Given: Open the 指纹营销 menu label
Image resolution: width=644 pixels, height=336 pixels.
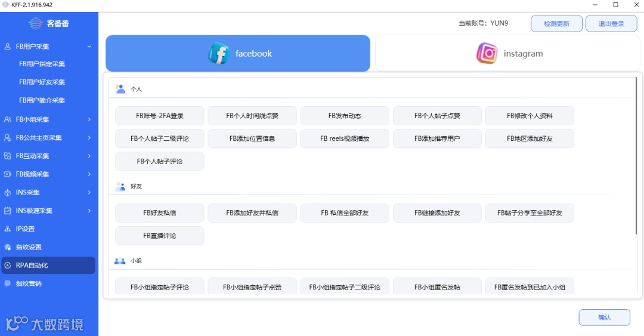Looking at the screenshot, I should [x=29, y=283].
